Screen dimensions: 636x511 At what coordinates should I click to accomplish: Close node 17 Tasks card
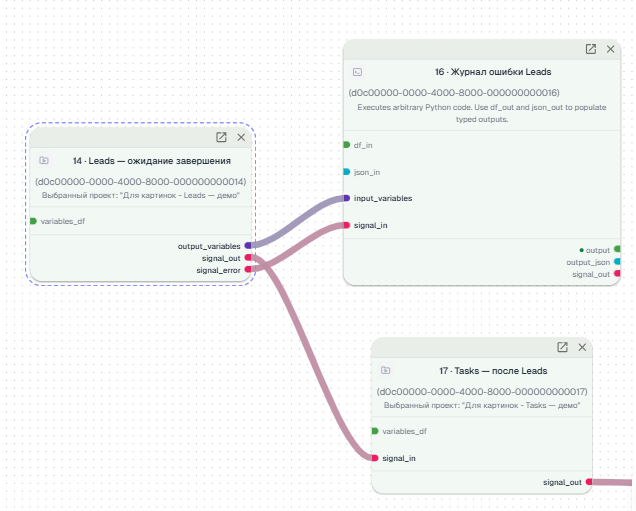pos(582,347)
